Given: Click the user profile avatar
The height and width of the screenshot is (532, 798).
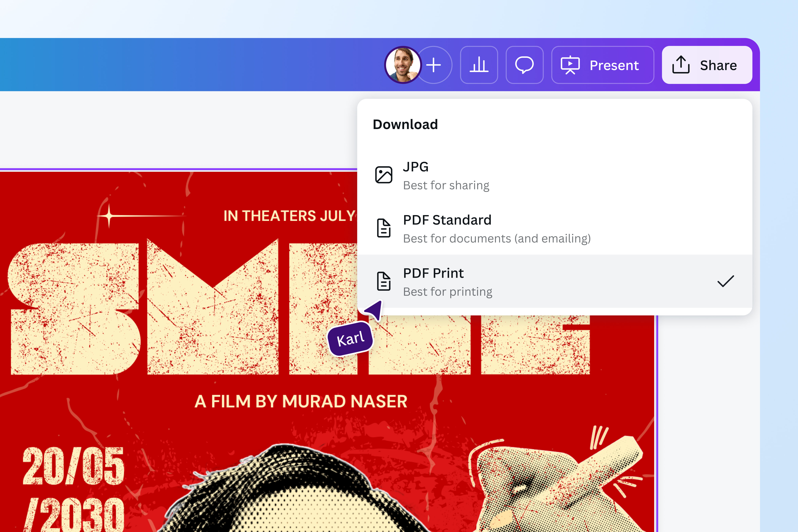Looking at the screenshot, I should coord(403,65).
